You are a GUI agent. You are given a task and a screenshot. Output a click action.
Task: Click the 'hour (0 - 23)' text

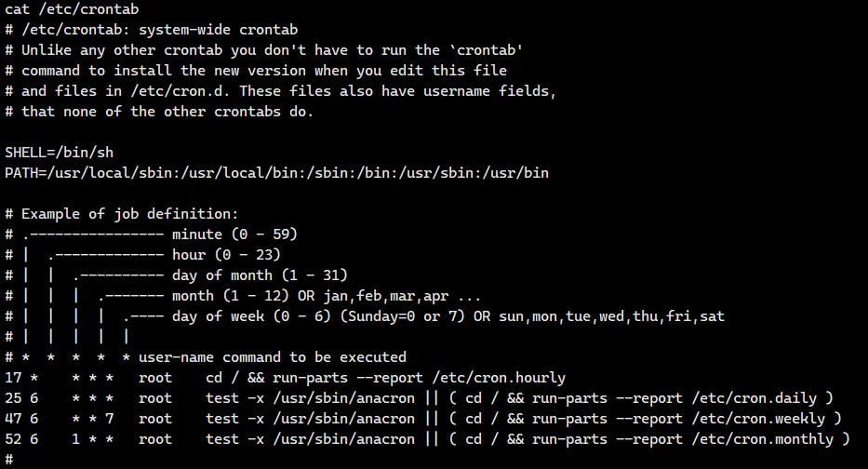tap(226, 255)
